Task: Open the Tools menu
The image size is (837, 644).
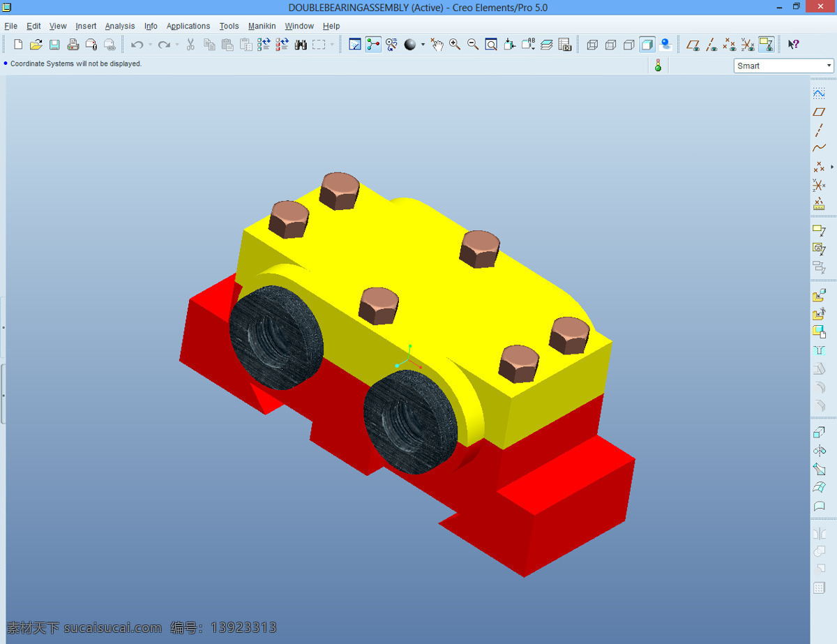Action: (x=229, y=26)
